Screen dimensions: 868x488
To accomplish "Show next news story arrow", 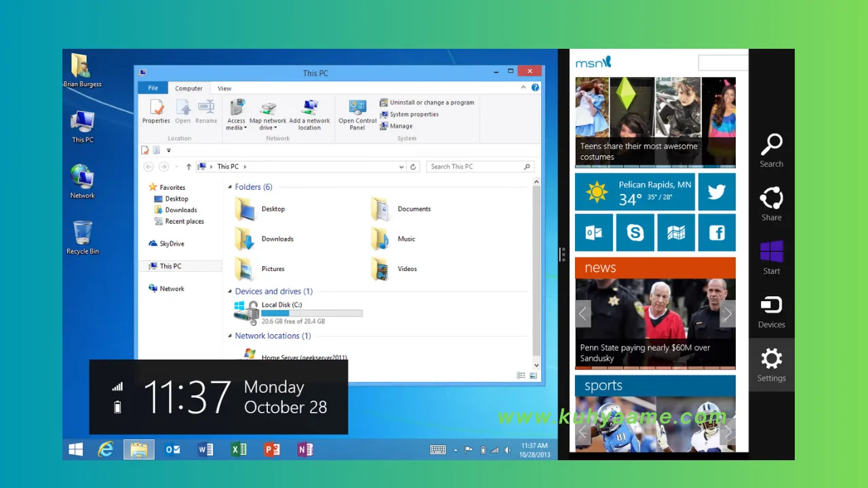I will (728, 314).
